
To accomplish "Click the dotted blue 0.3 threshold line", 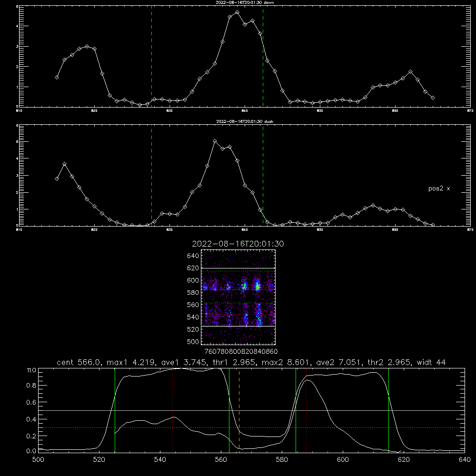I will (251, 427).
